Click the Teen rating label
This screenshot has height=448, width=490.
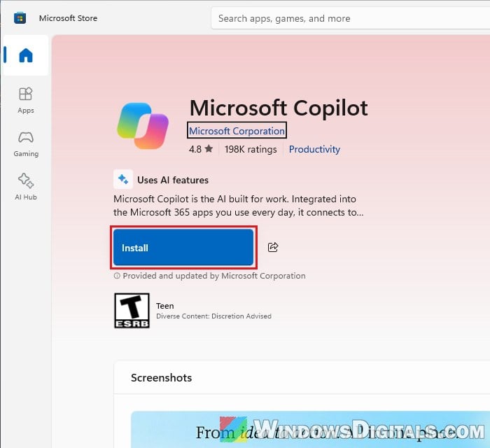(x=165, y=306)
